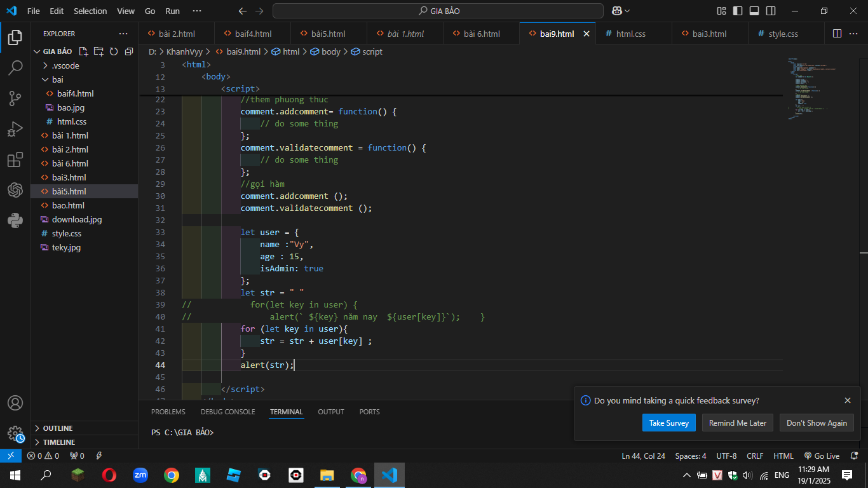This screenshot has width=868, height=488.
Task: Click the GIA BẢO command center search box
Action: (438, 11)
